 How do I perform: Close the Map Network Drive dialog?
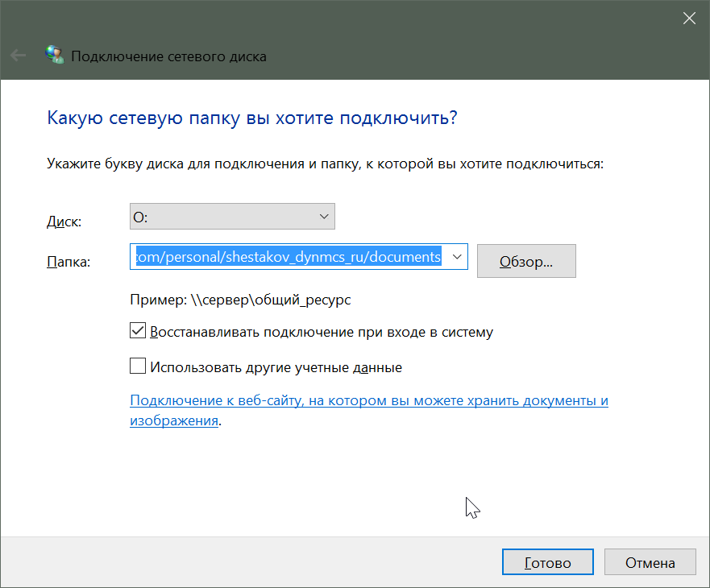pos(689,18)
